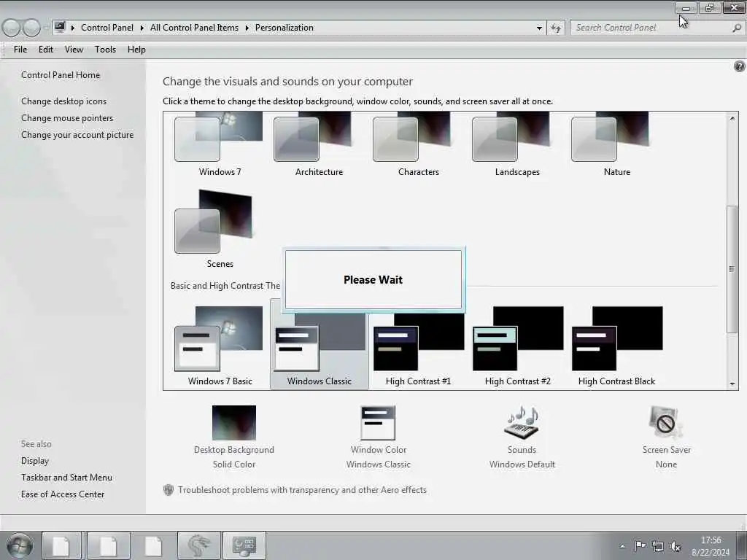
Task: Click the network tray icon
Action: click(x=657, y=546)
